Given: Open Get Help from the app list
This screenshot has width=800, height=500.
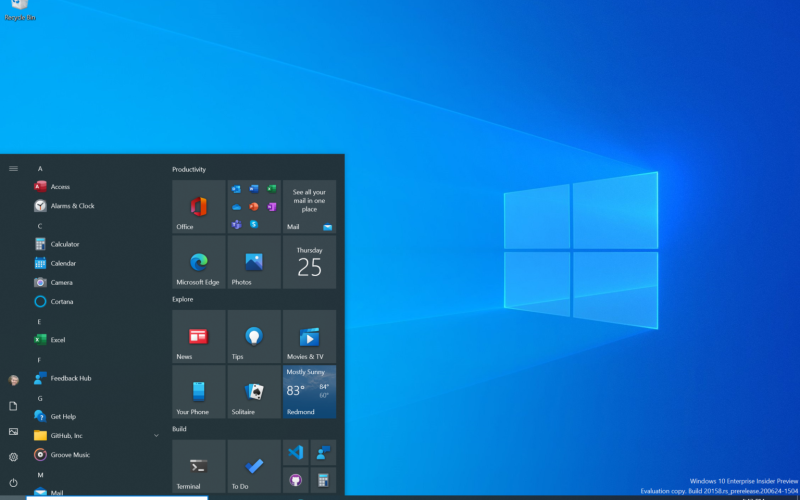Looking at the screenshot, I should [97, 416].
